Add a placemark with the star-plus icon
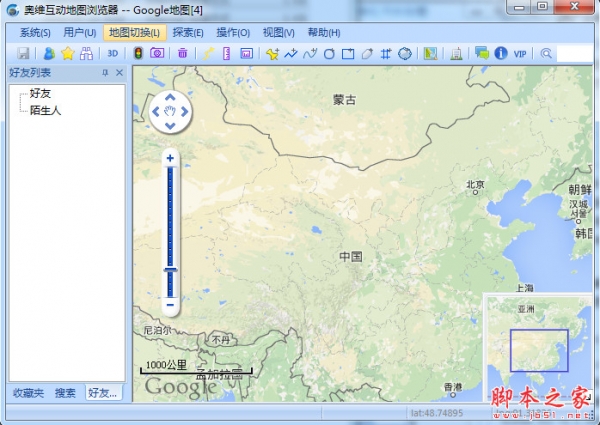 pyautogui.click(x=272, y=54)
